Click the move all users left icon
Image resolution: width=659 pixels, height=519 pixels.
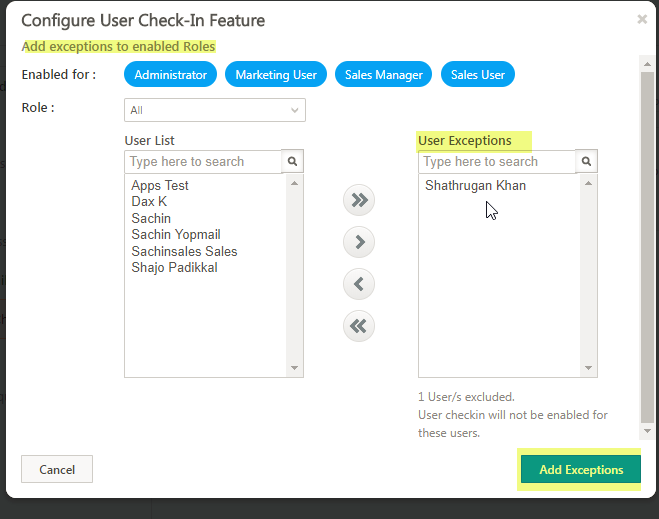358,326
